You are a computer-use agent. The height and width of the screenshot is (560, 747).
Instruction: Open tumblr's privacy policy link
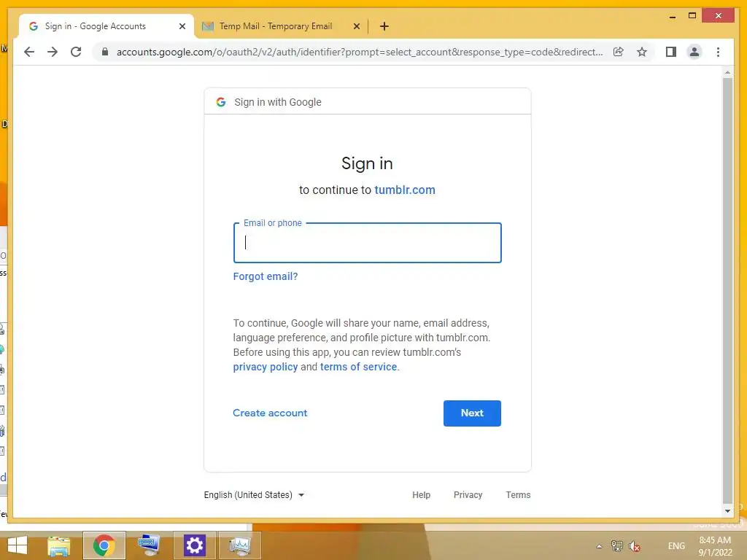(x=266, y=367)
